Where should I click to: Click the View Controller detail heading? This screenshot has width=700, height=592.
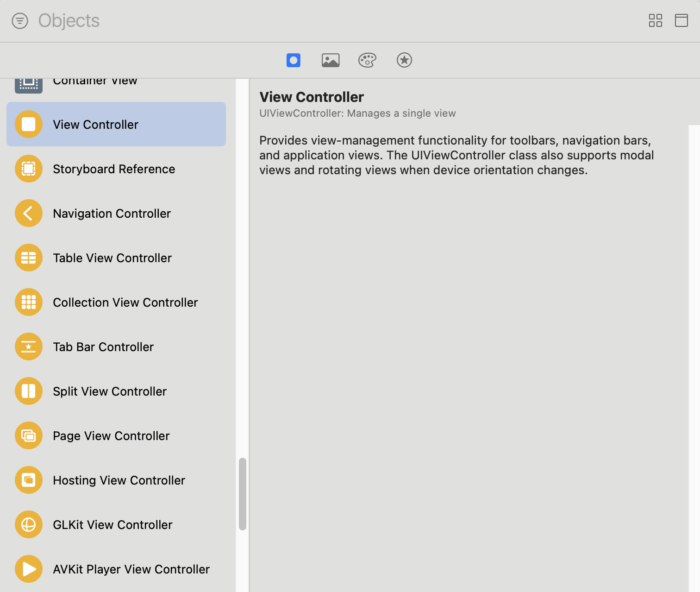312,97
